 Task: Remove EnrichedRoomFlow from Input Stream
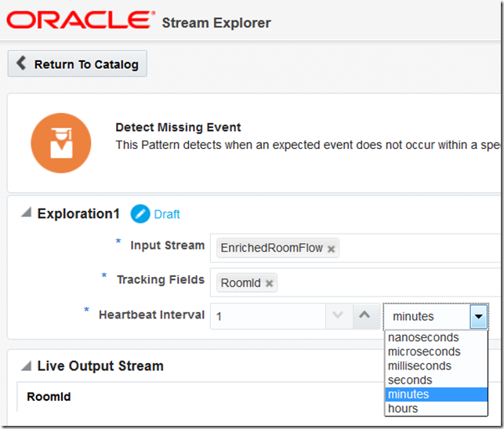[x=331, y=249]
